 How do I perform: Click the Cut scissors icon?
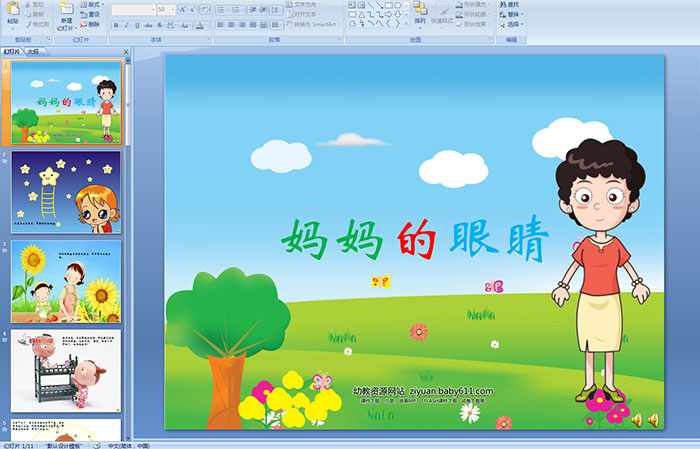[x=28, y=4]
